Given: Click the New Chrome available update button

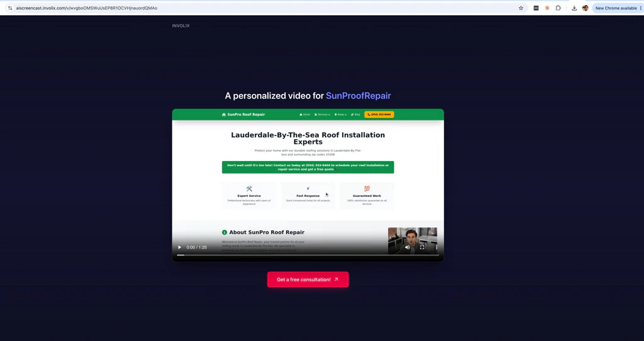Looking at the screenshot, I should click(616, 8).
